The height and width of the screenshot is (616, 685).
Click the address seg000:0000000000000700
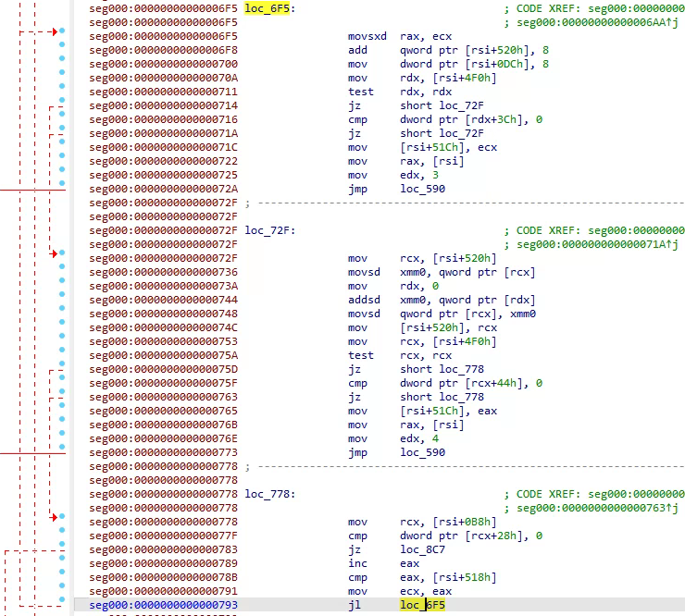click(164, 64)
